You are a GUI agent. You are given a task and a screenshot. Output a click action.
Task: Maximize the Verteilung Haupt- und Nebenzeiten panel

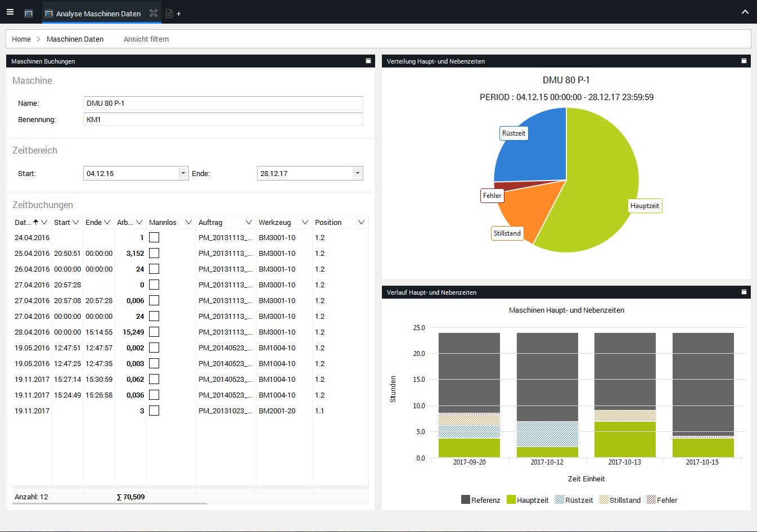744,61
